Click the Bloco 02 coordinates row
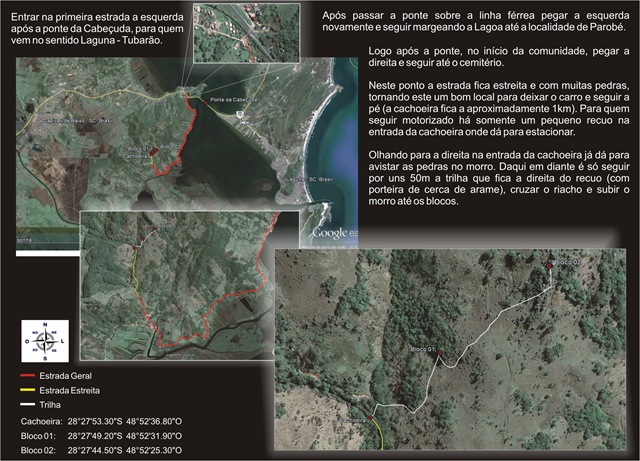640x461 pixels. tap(101, 450)
